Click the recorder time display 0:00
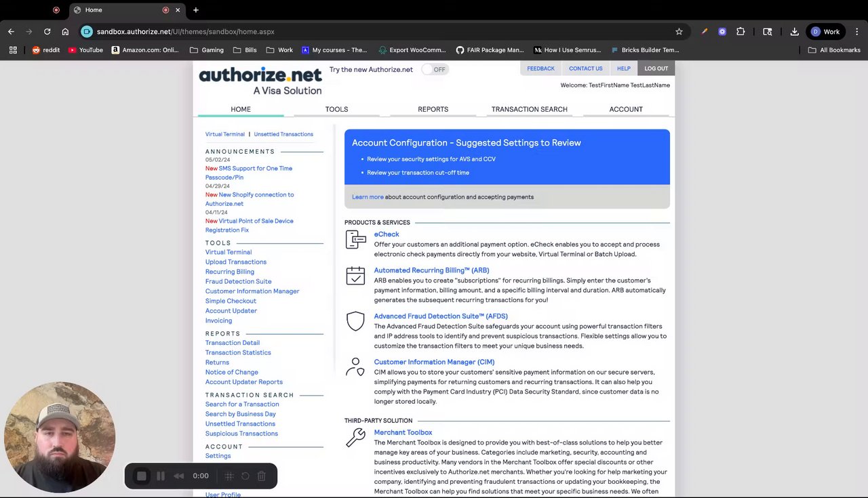Image resolution: width=868 pixels, height=498 pixels. click(x=201, y=476)
